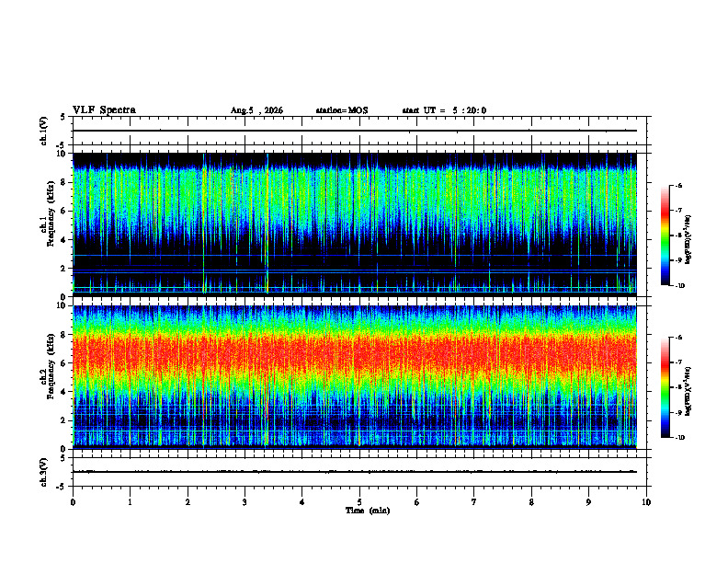
Task: Click the "5" tick on the time axis
Action: (x=359, y=502)
